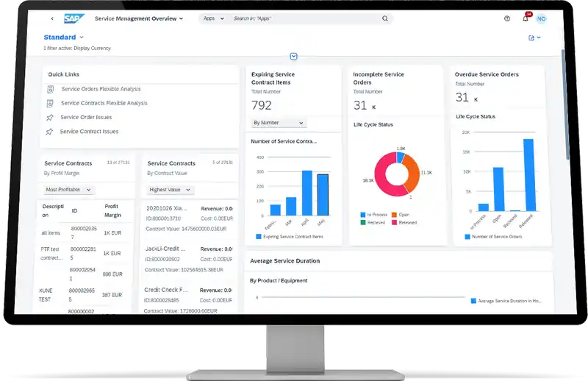
Task: Open the By Number dropdown
Action: [x=279, y=123]
